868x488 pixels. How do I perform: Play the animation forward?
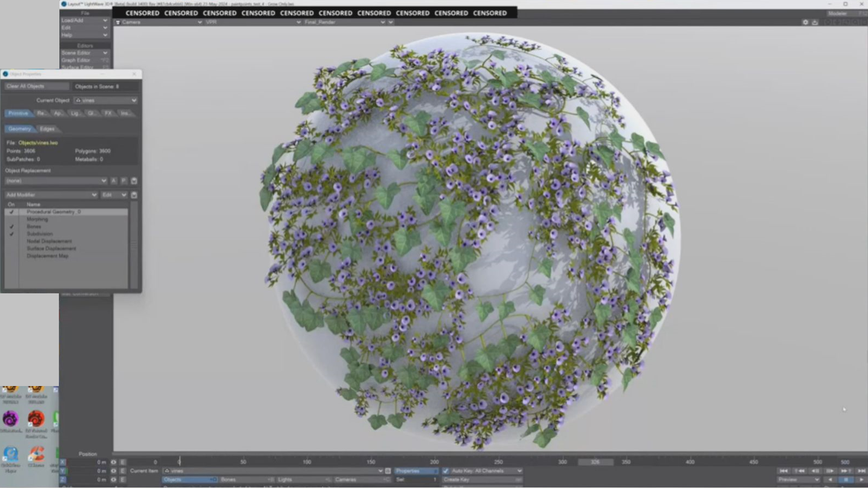[861, 480]
